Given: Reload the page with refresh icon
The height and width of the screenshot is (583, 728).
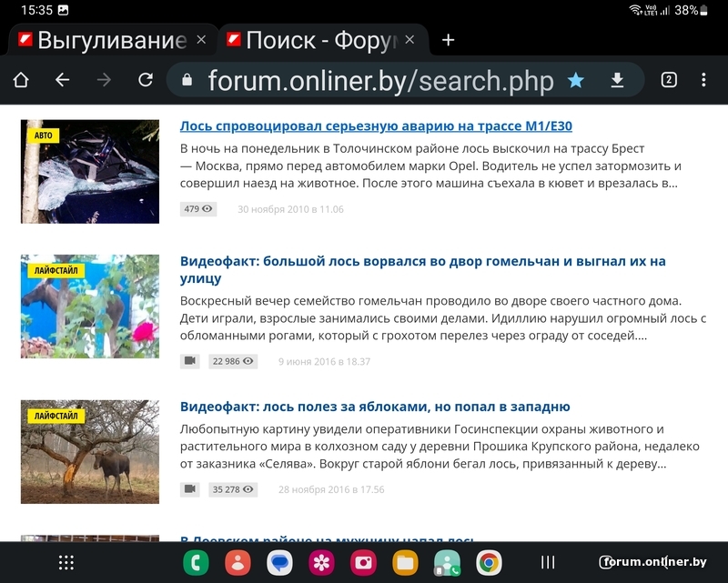Looking at the screenshot, I should 146,80.
